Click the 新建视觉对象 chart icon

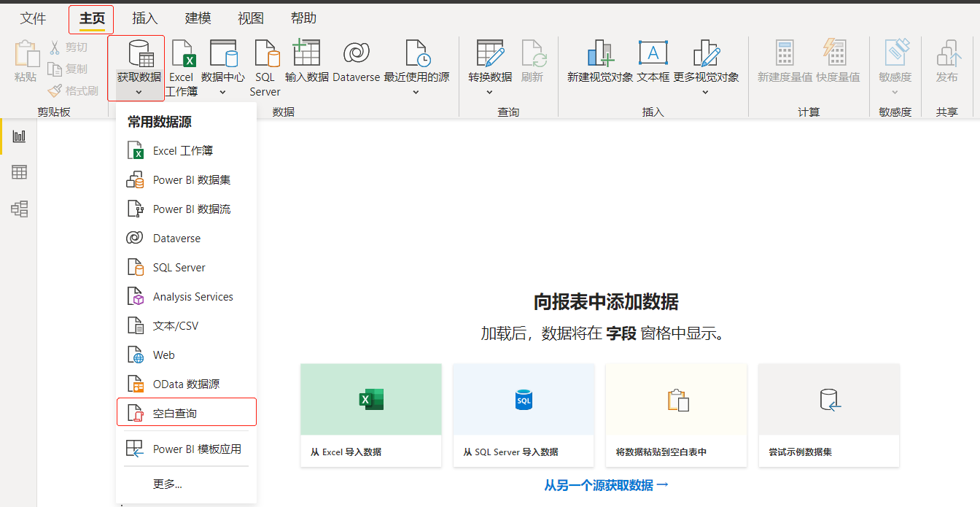click(x=600, y=53)
